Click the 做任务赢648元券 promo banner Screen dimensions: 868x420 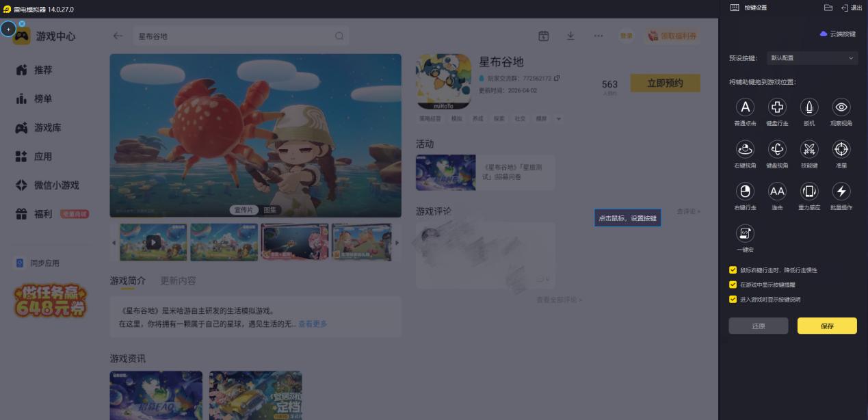(x=51, y=302)
